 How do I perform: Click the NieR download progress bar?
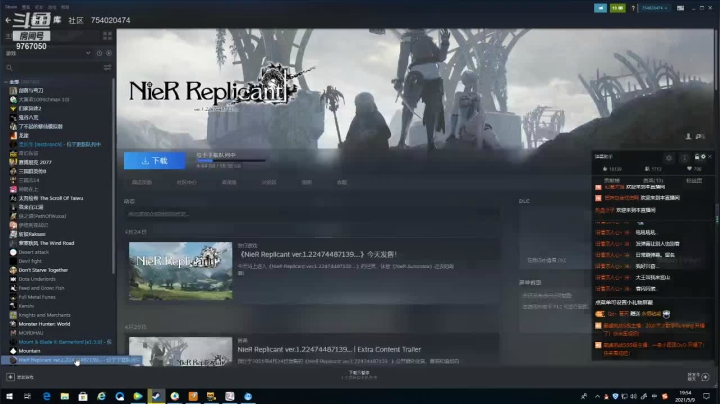coord(231,160)
